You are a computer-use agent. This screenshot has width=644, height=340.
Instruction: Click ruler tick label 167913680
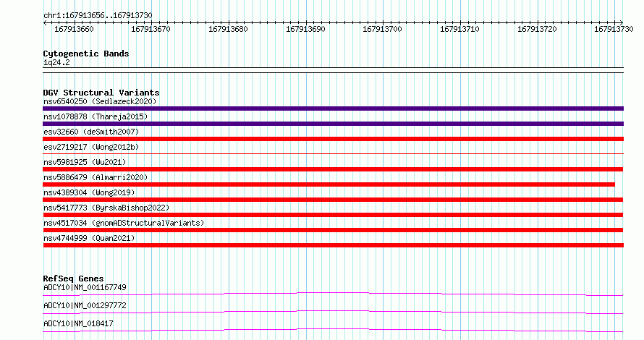tap(228, 29)
